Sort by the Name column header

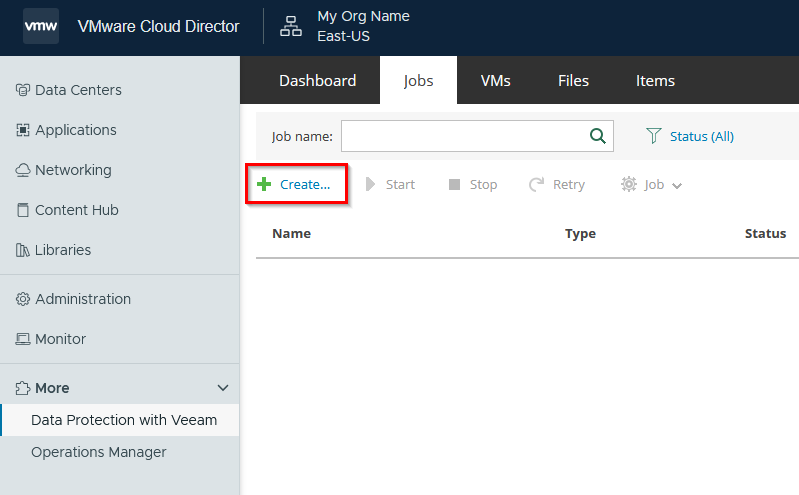291,233
